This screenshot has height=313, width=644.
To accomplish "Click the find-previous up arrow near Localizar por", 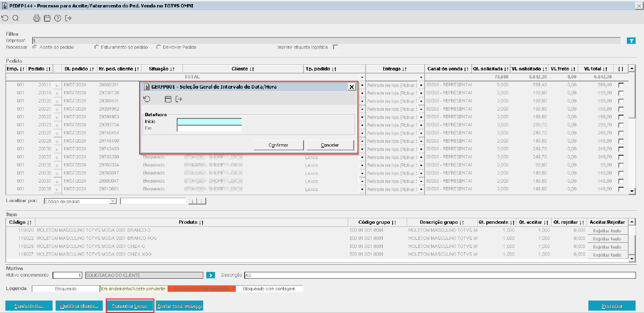I will point(201,201).
